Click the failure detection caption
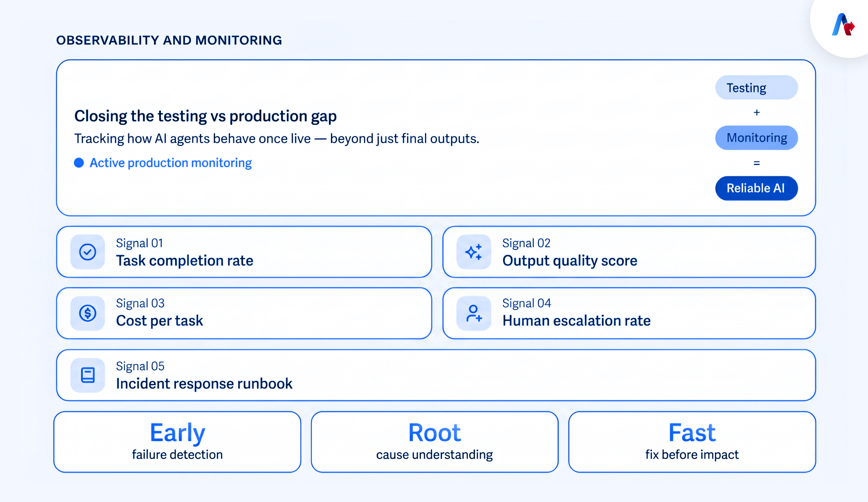 pyautogui.click(x=177, y=455)
